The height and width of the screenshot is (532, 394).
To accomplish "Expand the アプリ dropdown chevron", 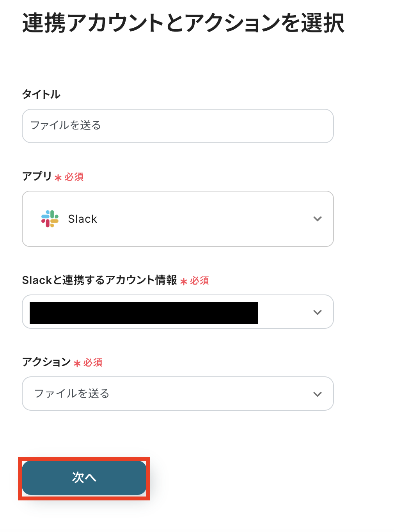I will coord(318,219).
